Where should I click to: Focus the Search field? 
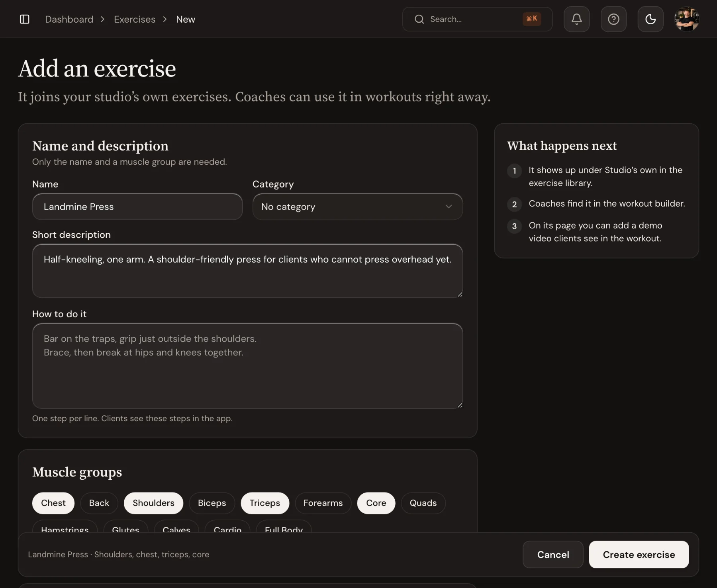(477, 19)
